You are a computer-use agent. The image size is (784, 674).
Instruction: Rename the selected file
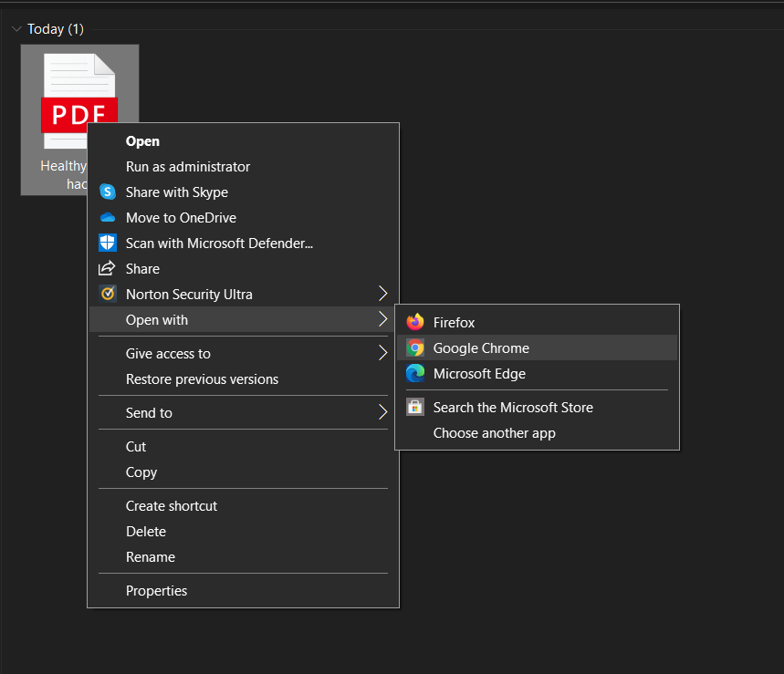click(243, 557)
